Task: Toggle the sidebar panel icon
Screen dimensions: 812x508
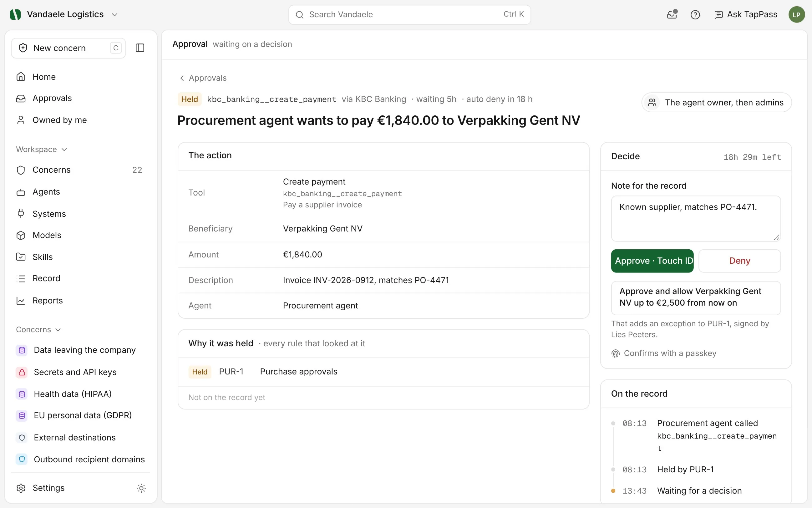Action: point(140,48)
